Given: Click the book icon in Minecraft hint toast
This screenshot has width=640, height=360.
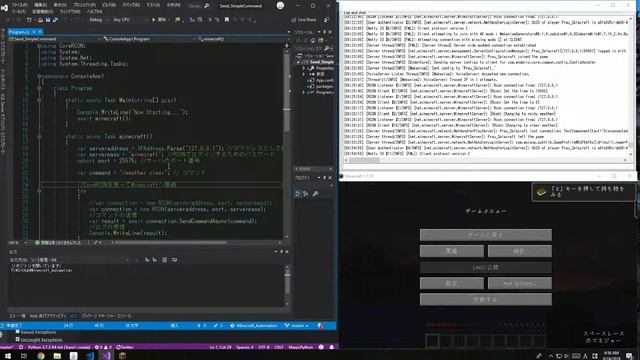Looking at the screenshot, I should pos(541,192).
